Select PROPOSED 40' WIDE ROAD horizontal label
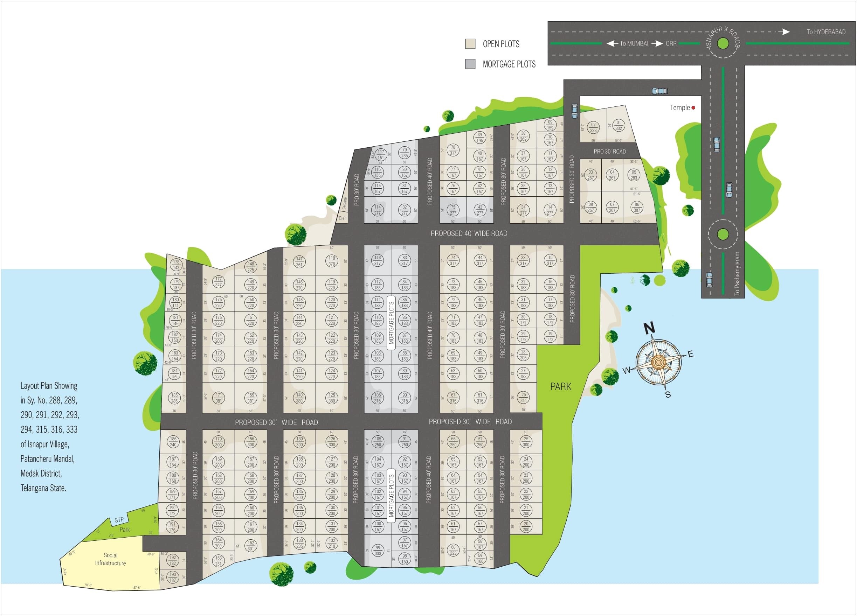Image resolution: width=857 pixels, height=616 pixels. click(469, 233)
